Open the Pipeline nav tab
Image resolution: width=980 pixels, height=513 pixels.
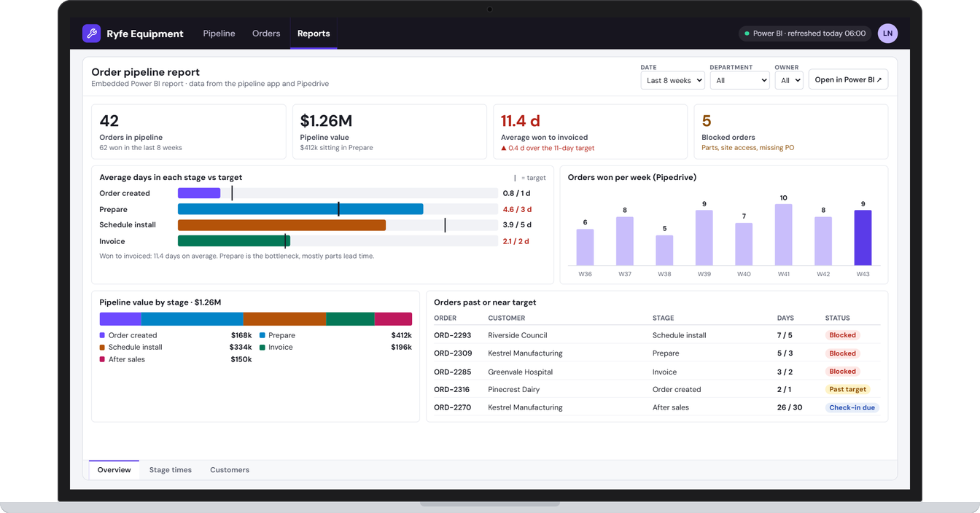pos(219,34)
